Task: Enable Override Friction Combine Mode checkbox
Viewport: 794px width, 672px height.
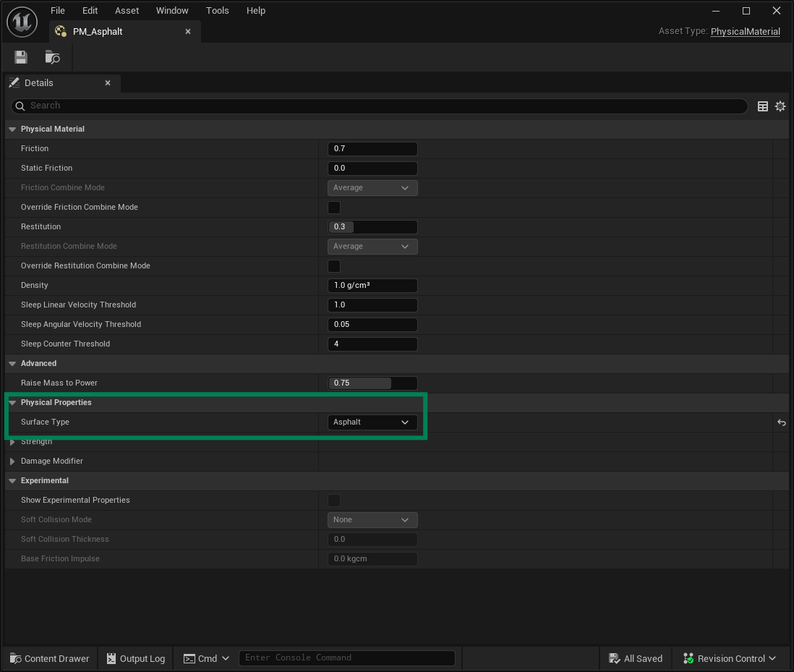Action: tap(334, 208)
